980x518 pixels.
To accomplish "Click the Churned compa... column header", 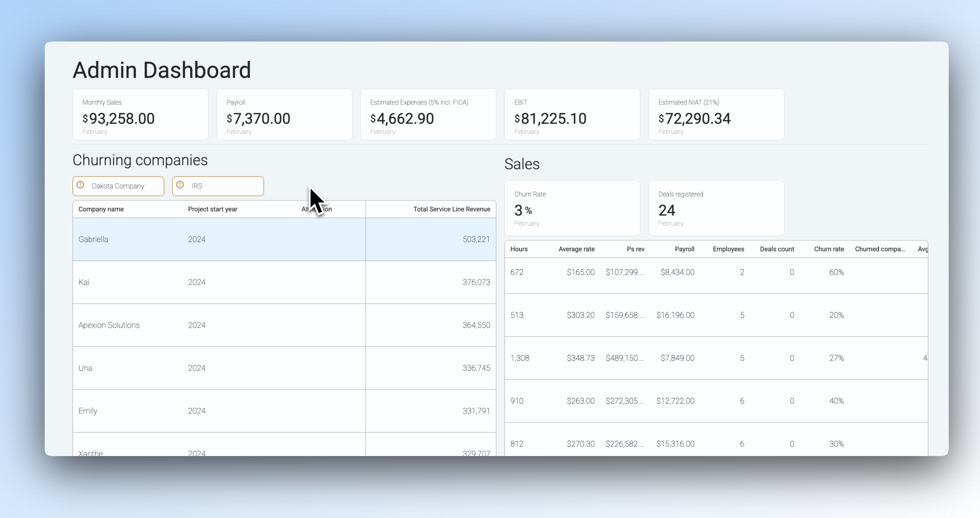I will tap(880, 249).
